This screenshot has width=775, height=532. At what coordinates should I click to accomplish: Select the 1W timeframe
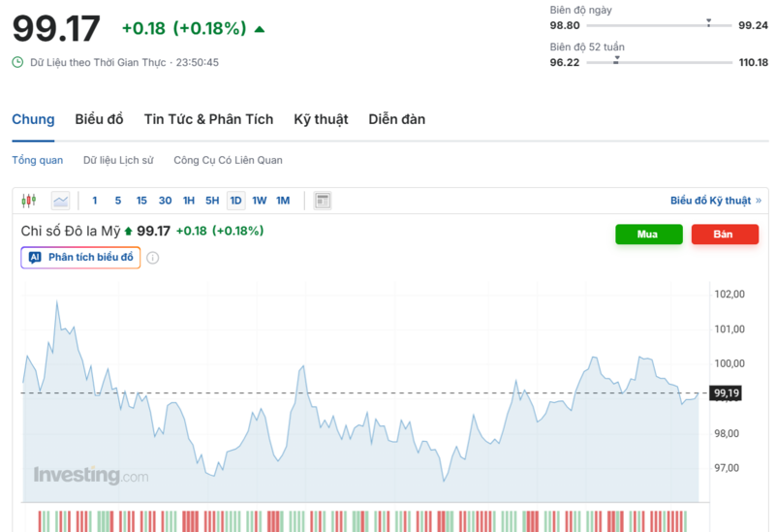point(260,201)
